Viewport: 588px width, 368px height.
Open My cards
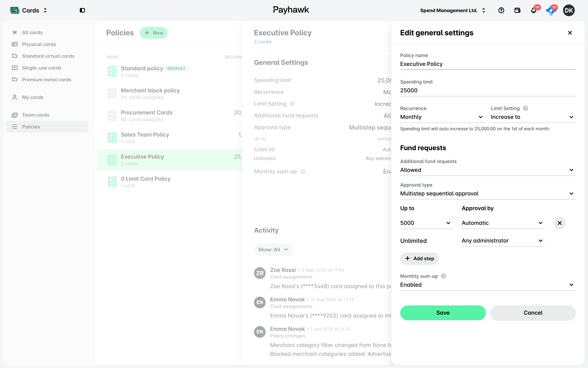pos(47,97)
